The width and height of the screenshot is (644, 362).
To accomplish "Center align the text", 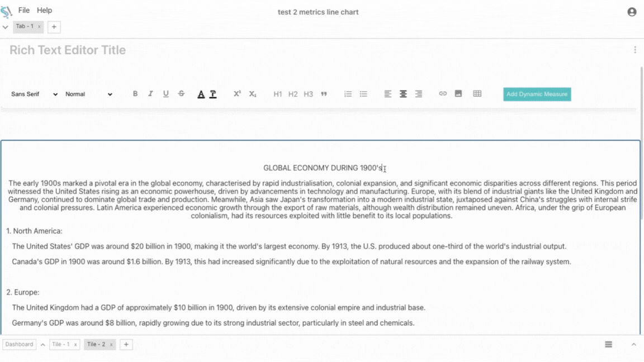I will (403, 94).
